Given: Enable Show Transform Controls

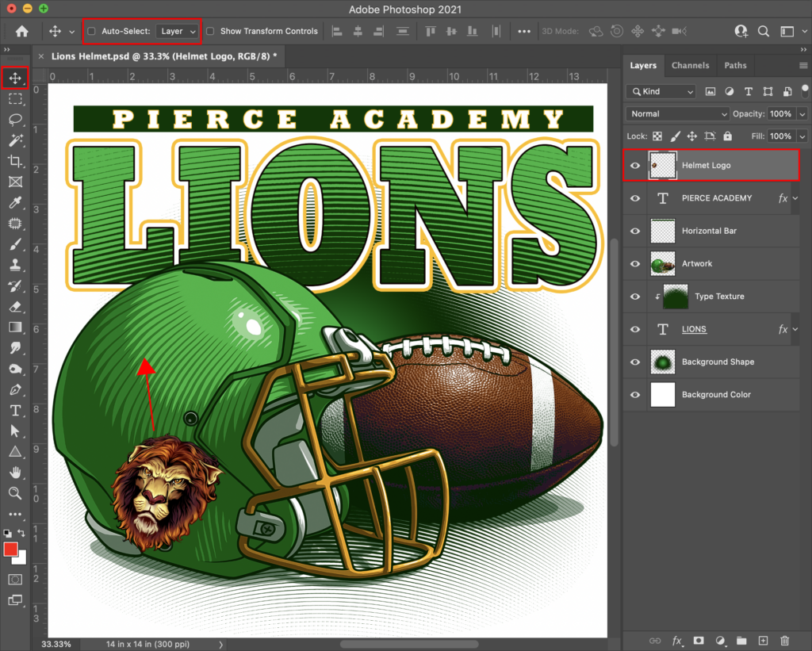Looking at the screenshot, I should coord(210,31).
